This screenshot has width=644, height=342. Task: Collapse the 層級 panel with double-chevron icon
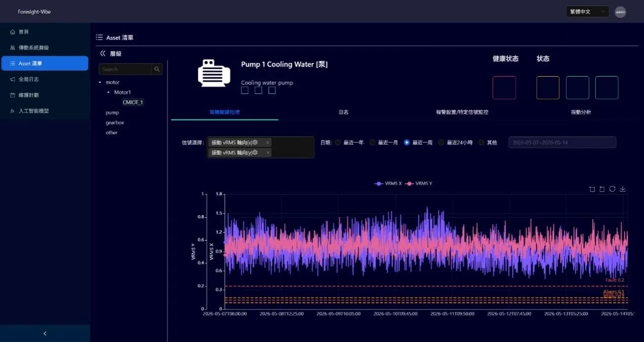pos(102,53)
